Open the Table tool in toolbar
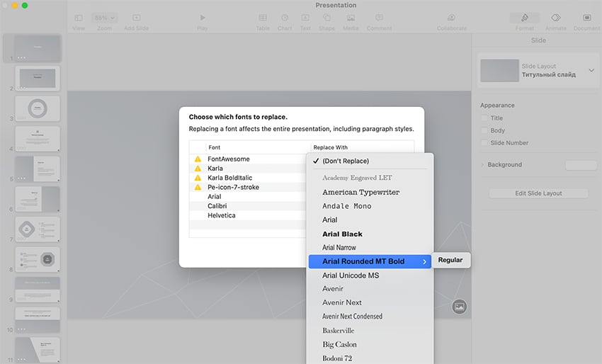The width and height of the screenshot is (602, 364). pos(263,18)
